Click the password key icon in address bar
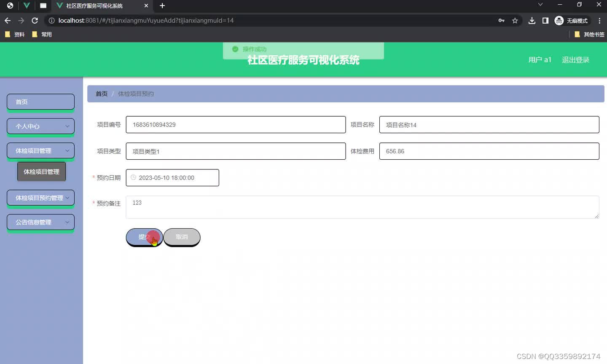 coord(501,20)
